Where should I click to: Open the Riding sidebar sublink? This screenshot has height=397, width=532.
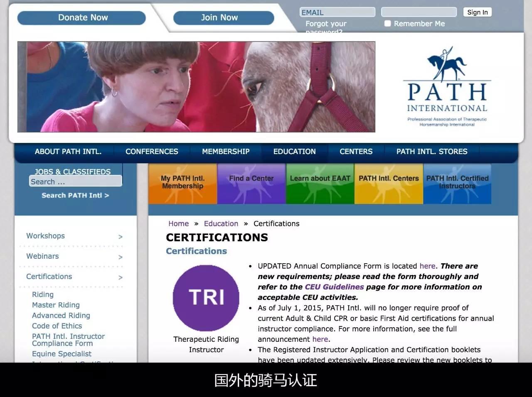click(x=43, y=294)
